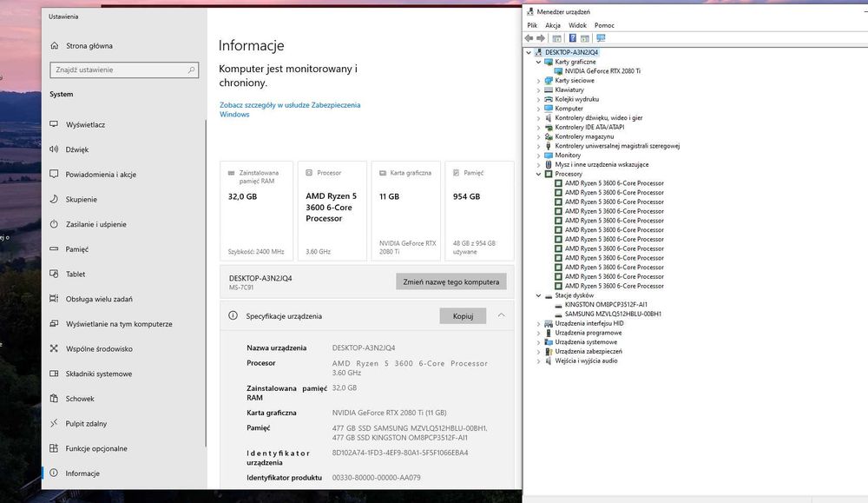Expand the Klawiatury node

click(x=538, y=89)
